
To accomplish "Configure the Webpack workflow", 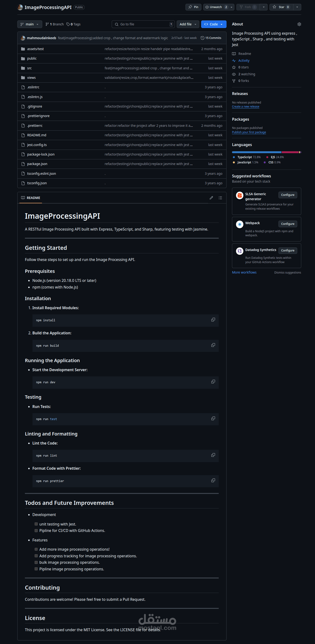I will 287,224.
